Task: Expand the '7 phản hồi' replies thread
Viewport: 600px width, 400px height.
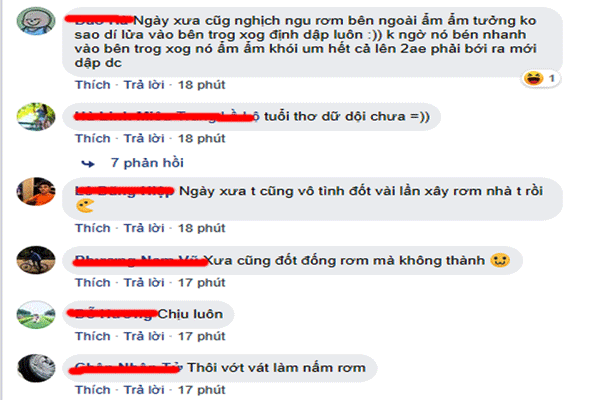Action: pos(147,163)
